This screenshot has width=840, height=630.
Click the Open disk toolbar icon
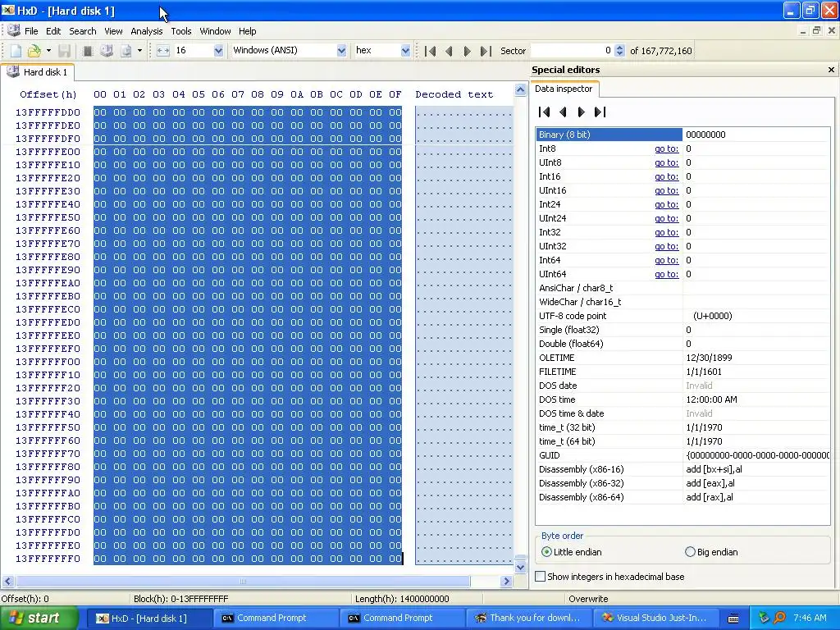click(x=107, y=51)
